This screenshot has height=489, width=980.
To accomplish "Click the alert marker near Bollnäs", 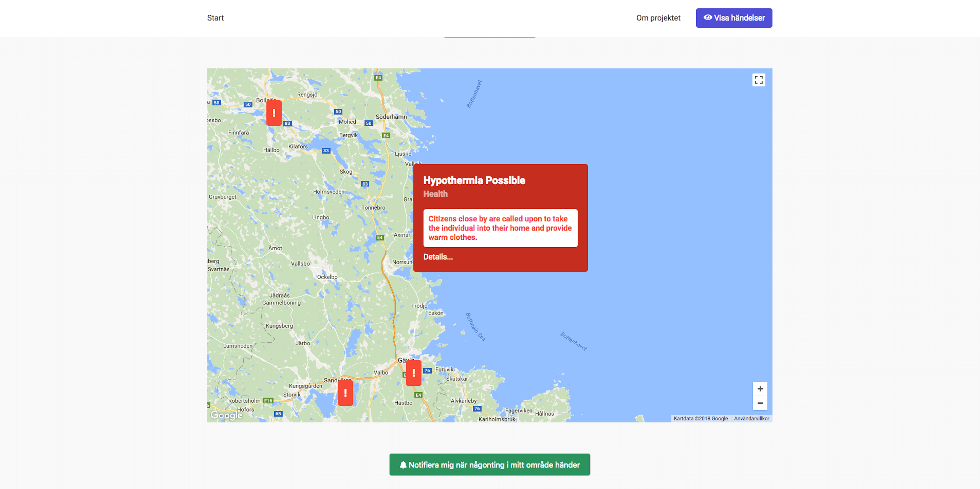I will tap(273, 113).
